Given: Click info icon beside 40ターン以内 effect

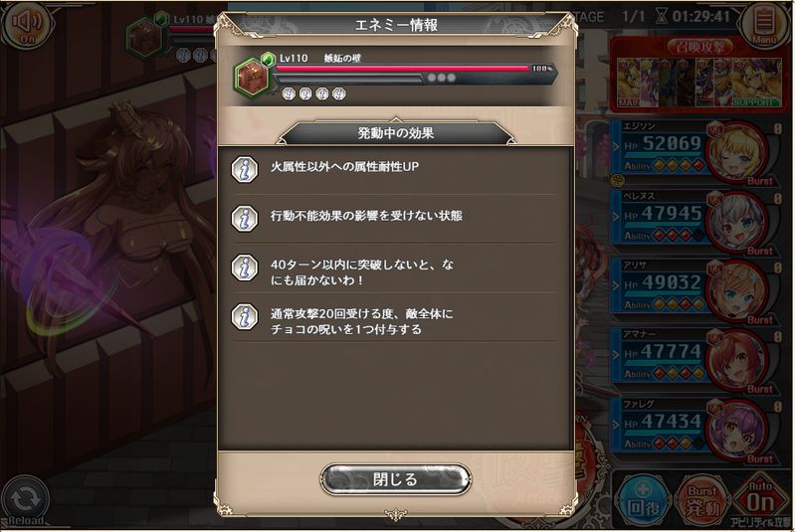Looking at the screenshot, I should (245, 267).
